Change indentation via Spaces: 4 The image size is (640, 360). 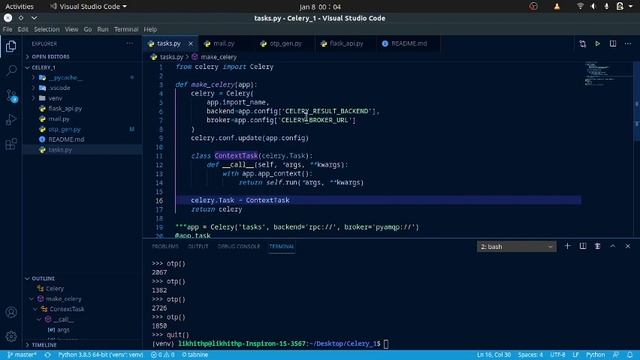(530, 355)
